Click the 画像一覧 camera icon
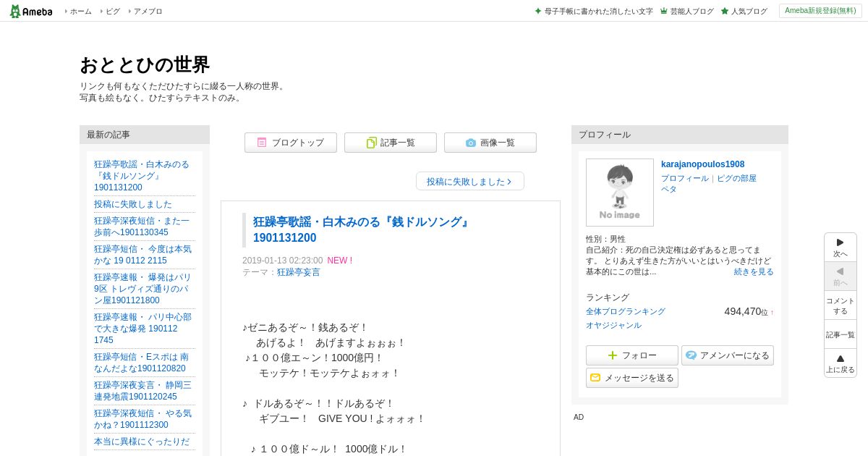Screen dimensions: 868x456 (x=471, y=143)
